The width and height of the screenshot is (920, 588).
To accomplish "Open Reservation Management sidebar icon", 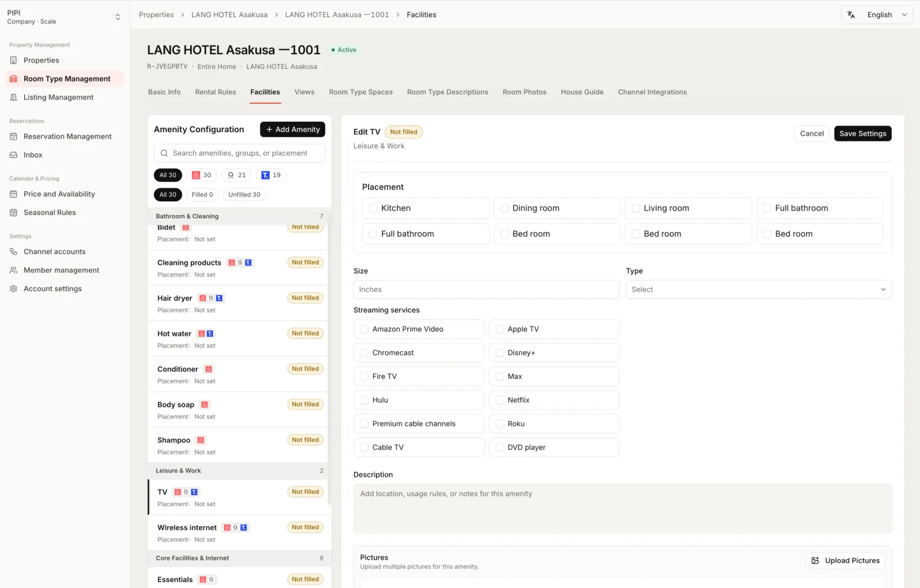I will pyautogui.click(x=13, y=136).
